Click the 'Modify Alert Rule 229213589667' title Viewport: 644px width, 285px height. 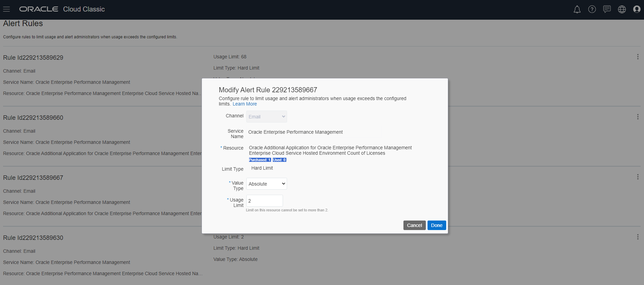(268, 90)
